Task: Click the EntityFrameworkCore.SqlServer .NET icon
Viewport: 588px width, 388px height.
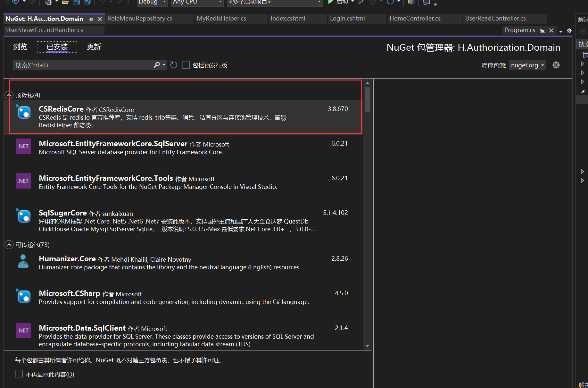Action: pyautogui.click(x=23, y=146)
